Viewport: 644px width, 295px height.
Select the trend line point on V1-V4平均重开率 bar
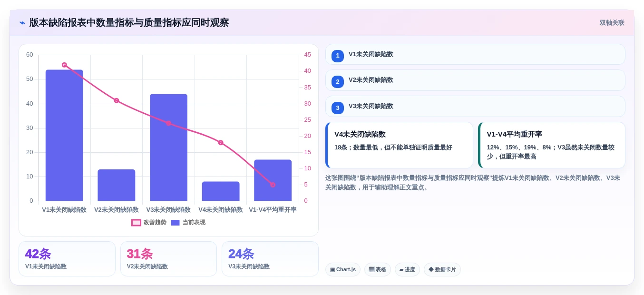point(273,185)
